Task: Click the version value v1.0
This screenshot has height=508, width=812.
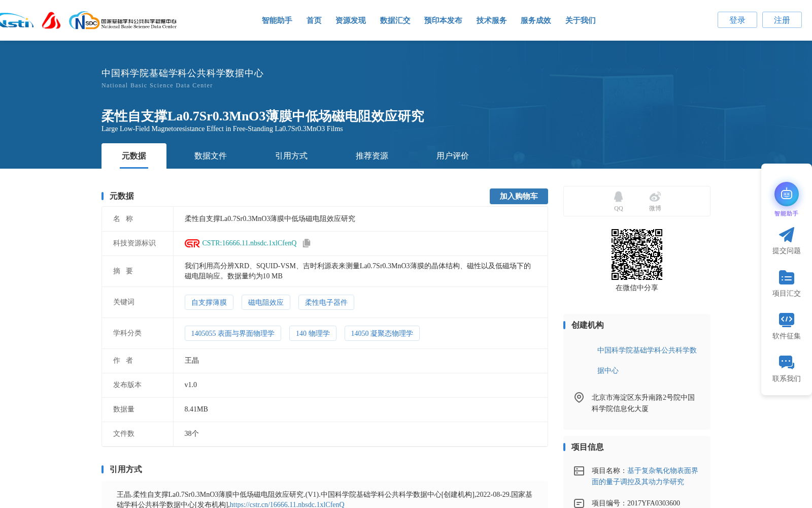Action: tap(191, 385)
